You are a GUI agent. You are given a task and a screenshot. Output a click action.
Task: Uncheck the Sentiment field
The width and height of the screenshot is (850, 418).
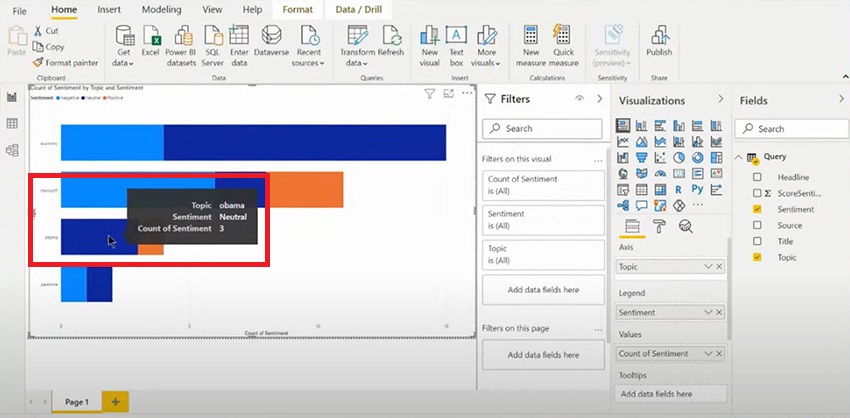click(x=757, y=209)
